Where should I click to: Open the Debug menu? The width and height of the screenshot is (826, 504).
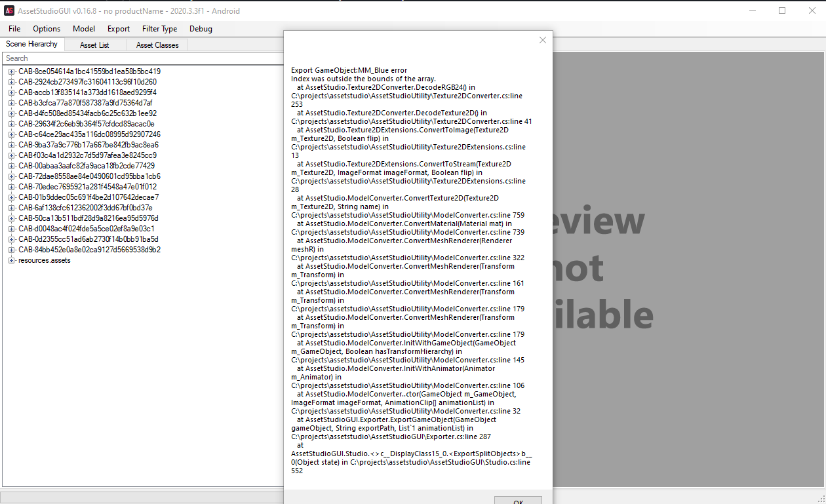pos(201,29)
